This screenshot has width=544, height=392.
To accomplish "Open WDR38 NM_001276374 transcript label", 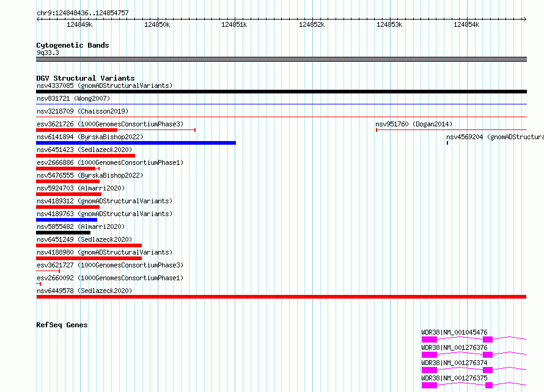I will coord(455,363).
